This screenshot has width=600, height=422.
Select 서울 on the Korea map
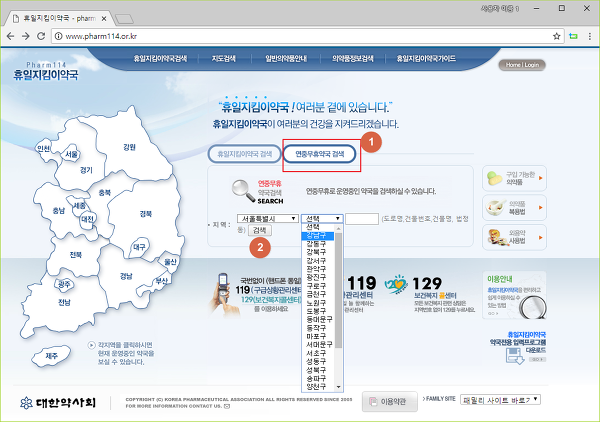pyautogui.click(x=72, y=155)
